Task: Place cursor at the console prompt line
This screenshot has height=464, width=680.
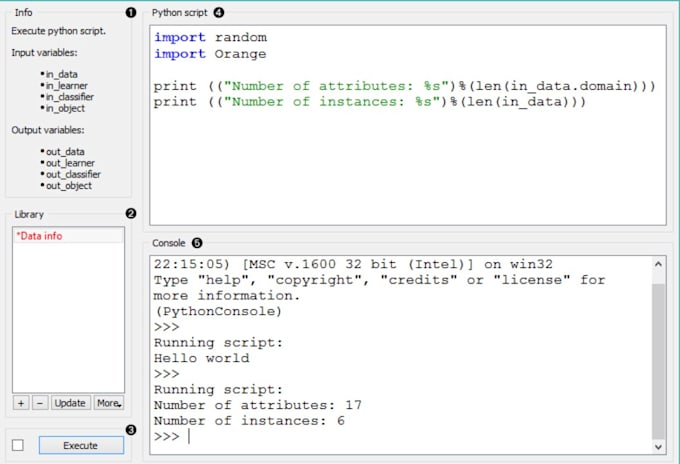Action: point(190,436)
